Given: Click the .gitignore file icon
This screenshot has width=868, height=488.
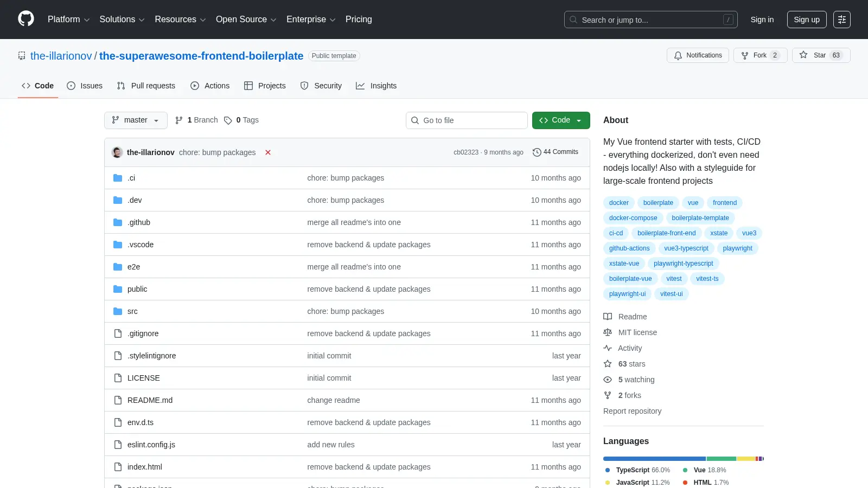Looking at the screenshot, I should pos(118,333).
